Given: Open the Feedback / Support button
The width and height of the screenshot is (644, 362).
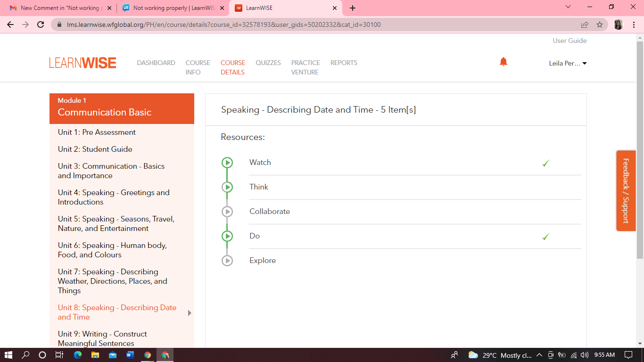Looking at the screenshot, I should point(626,190).
